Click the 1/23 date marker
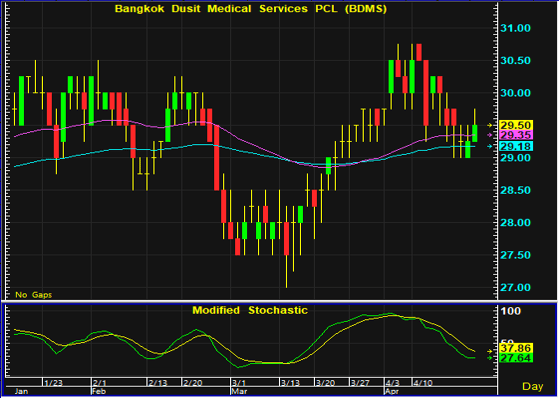This screenshot has width=559, height=398. [x=53, y=383]
